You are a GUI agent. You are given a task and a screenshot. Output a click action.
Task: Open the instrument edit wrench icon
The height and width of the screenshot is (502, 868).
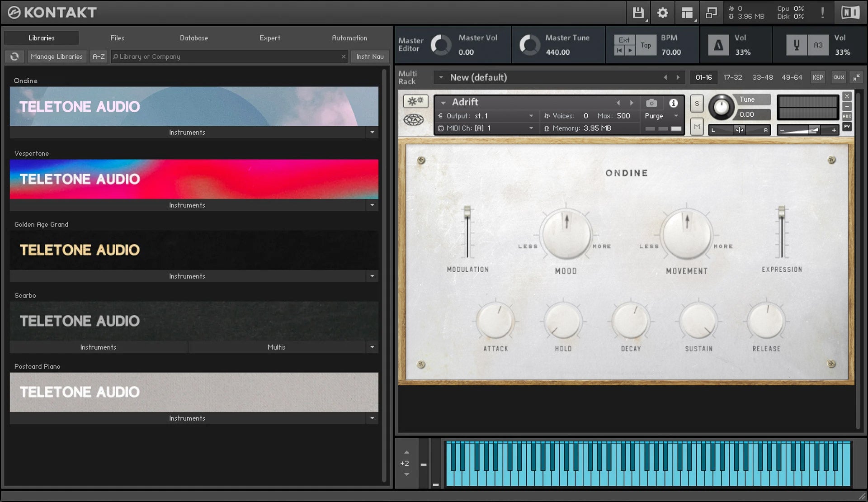tap(415, 101)
